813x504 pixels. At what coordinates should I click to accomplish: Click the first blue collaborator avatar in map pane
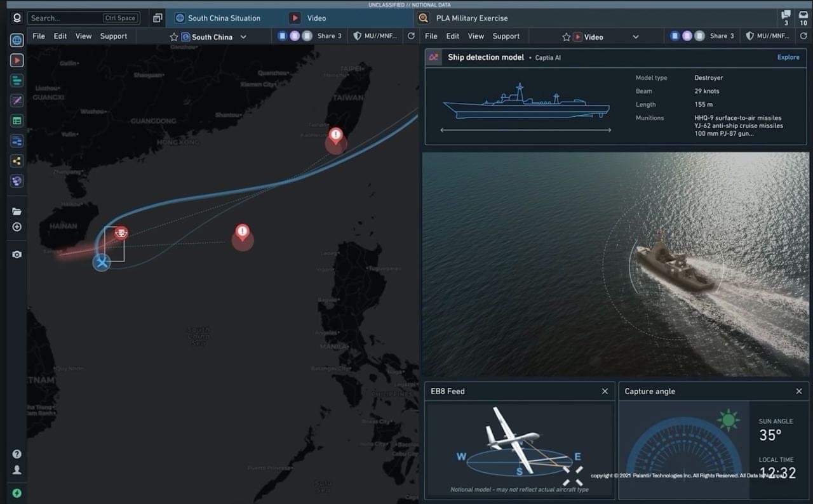(x=283, y=36)
